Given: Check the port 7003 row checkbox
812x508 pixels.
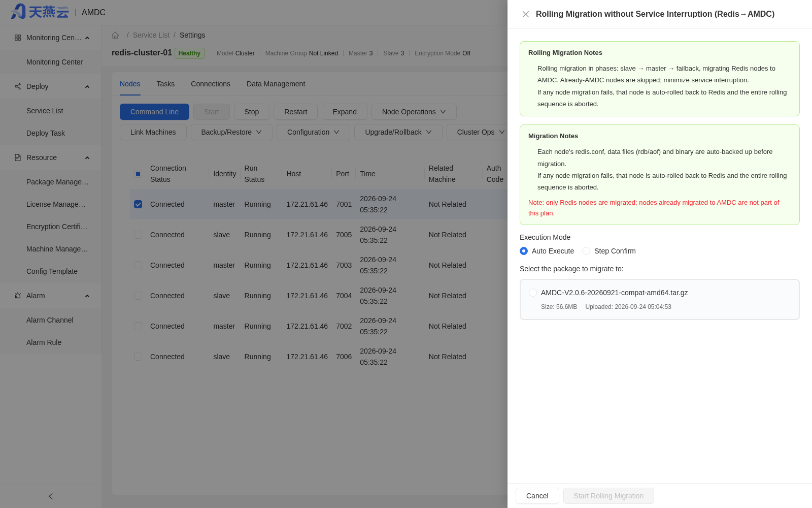Looking at the screenshot, I should click(x=138, y=265).
